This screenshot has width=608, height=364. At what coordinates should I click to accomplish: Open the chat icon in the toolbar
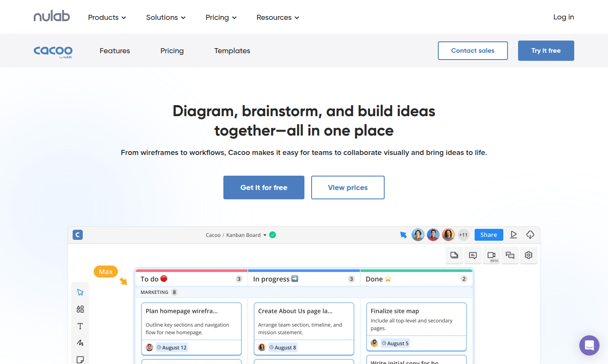pos(510,255)
